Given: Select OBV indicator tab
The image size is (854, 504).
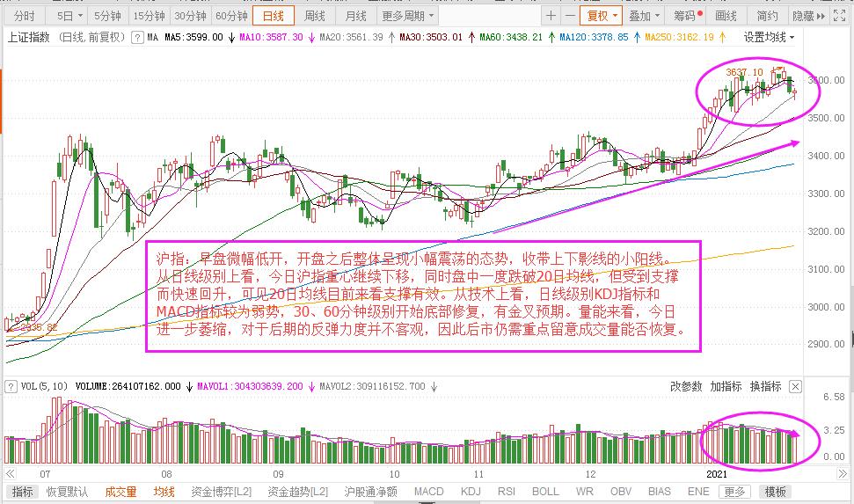Looking at the screenshot, I should (x=621, y=492).
